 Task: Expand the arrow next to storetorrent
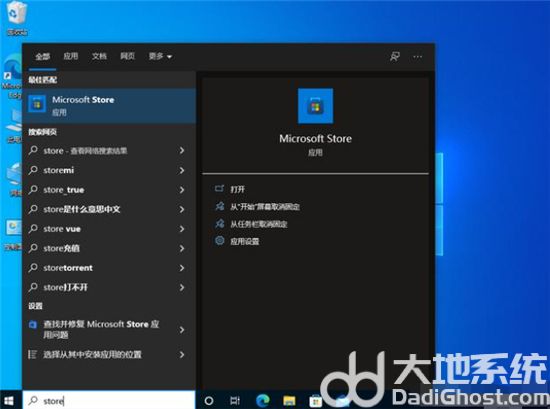click(182, 268)
